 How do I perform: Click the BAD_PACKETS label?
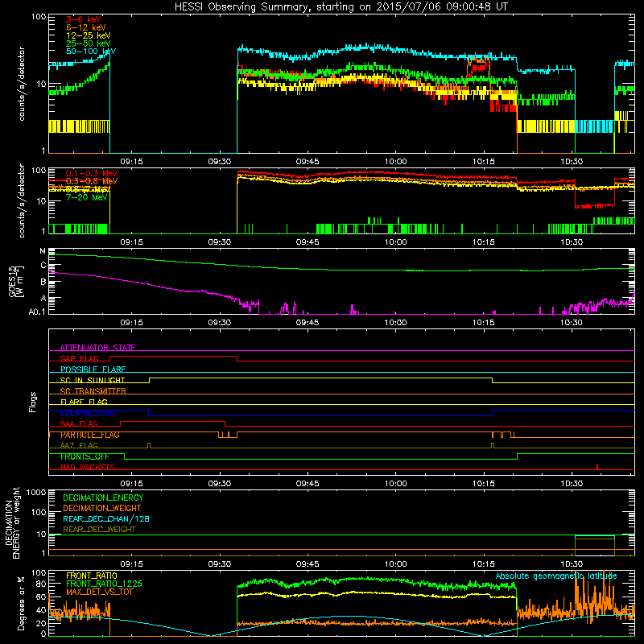pyautogui.click(x=88, y=467)
